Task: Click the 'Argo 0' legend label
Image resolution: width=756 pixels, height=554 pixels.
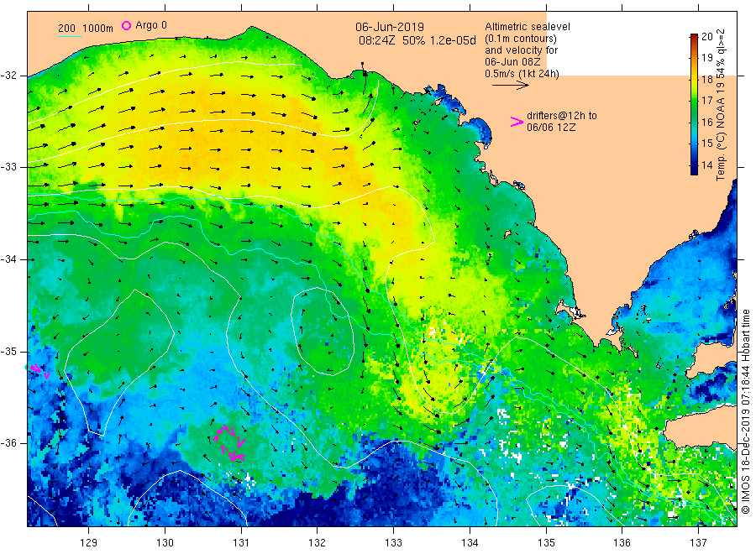Action: point(151,25)
